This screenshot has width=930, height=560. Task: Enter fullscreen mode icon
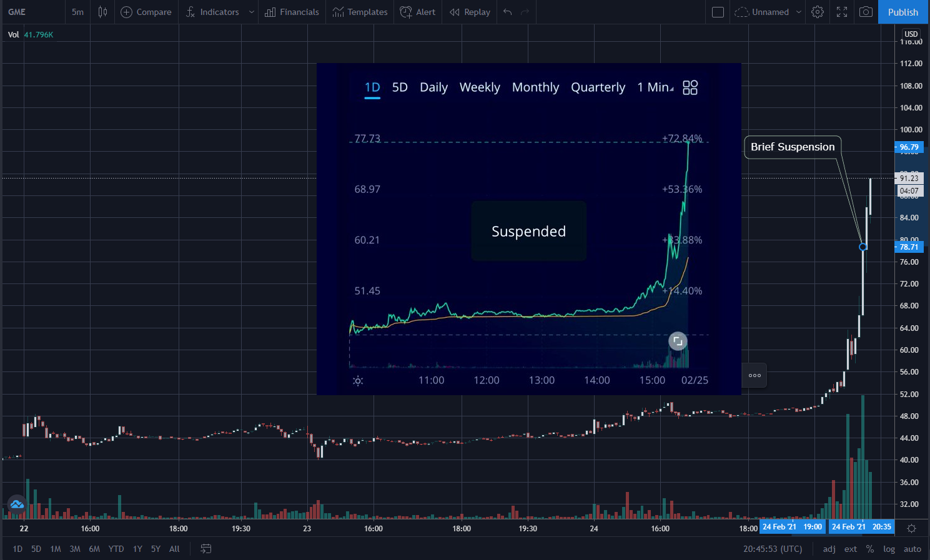842,12
